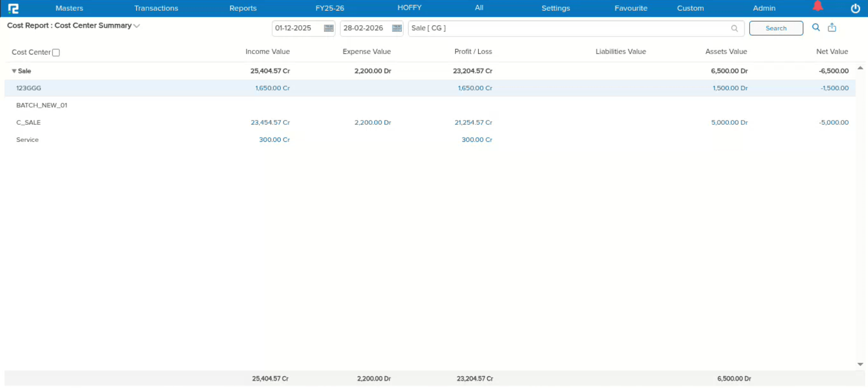This screenshot has width=868, height=388.
Task: Open Service income value 300.00 Cr
Action: 274,140
